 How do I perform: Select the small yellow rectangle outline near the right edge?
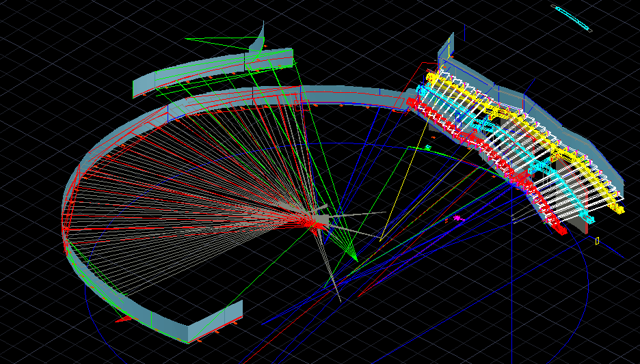[597, 241]
